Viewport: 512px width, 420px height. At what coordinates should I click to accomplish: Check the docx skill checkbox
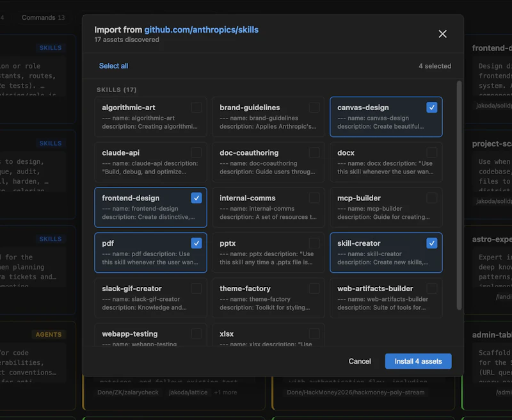[431, 152]
